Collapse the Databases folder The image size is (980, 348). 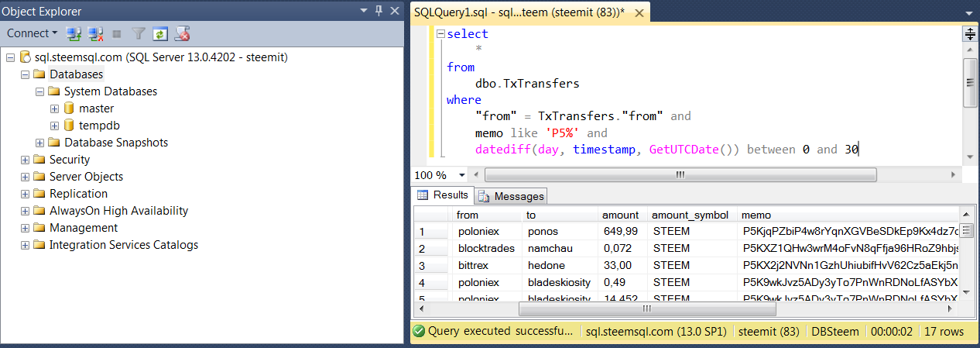click(x=25, y=74)
